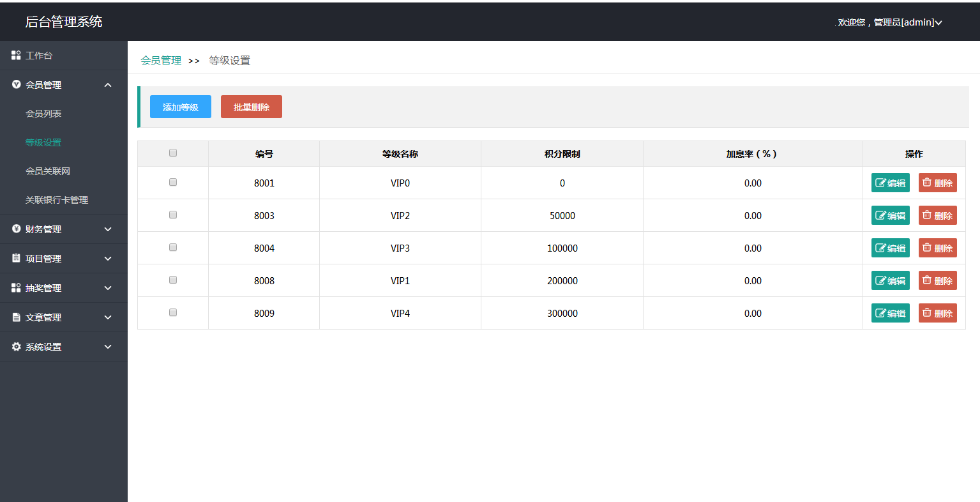Image resolution: width=980 pixels, height=502 pixels.
Task: Click the 后台管理系统 header title
Action: 64,22
